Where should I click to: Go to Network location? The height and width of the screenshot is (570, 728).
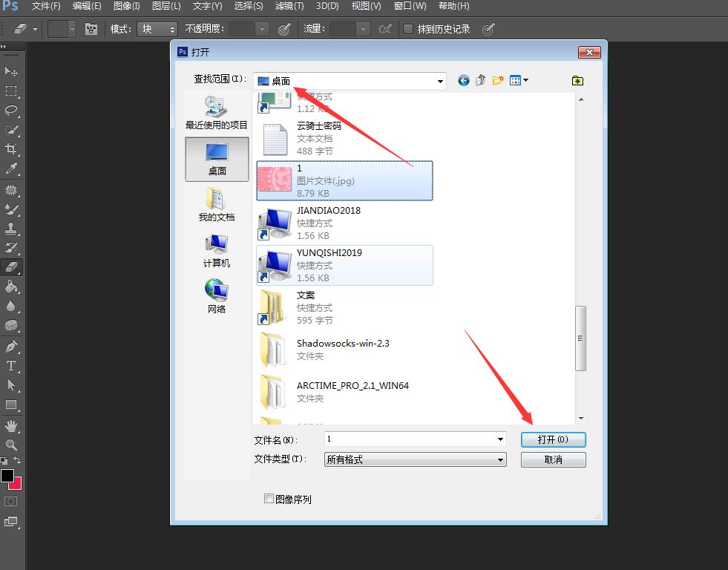[217, 296]
